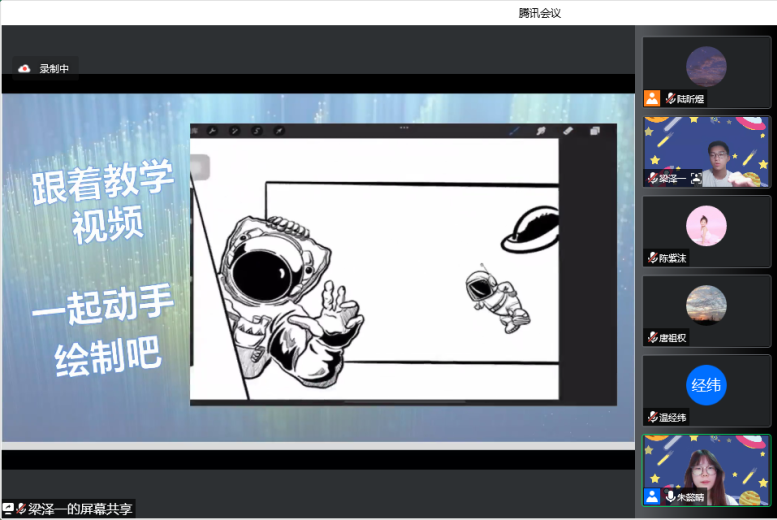Select the Procreate Brush tool
Image resolution: width=777 pixels, height=520 pixels.
click(x=514, y=131)
